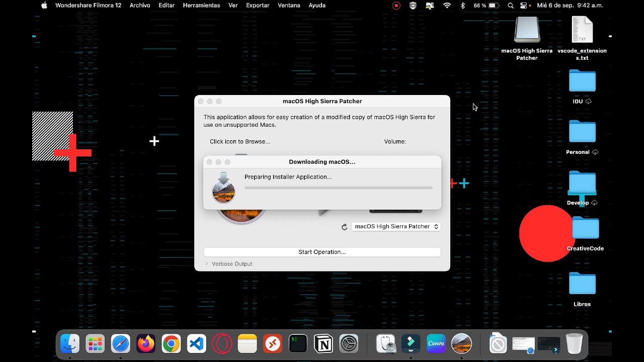
Task: Open the Trash in the dock
Action: tap(574, 344)
